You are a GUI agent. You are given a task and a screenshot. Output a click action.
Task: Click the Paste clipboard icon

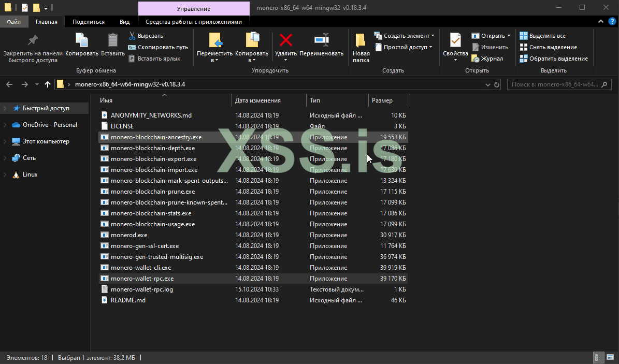pos(112,40)
